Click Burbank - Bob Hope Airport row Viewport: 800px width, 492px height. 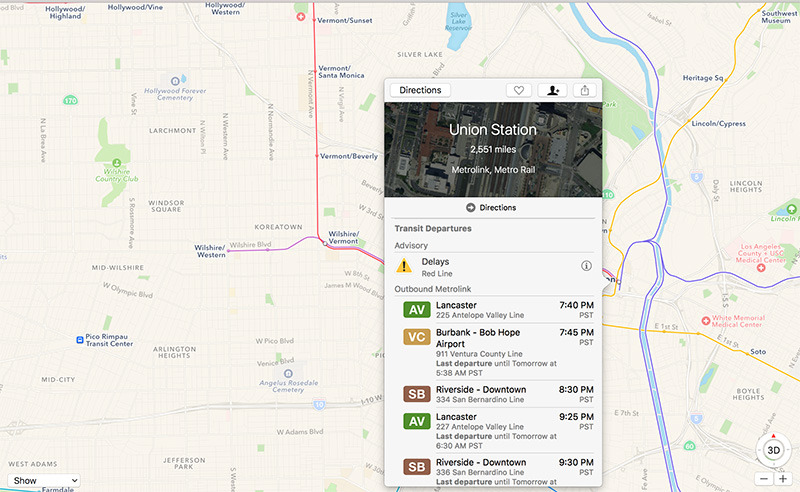click(494, 352)
